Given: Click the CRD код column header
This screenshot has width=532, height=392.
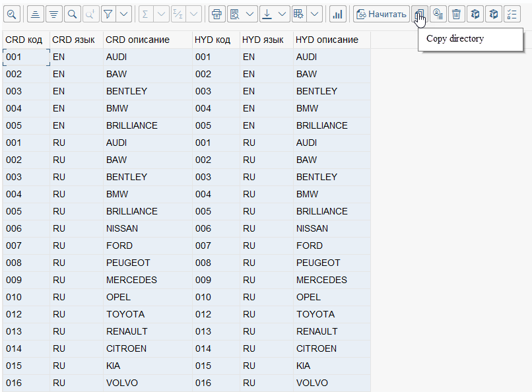Looking at the screenshot, I should (26, 40).
